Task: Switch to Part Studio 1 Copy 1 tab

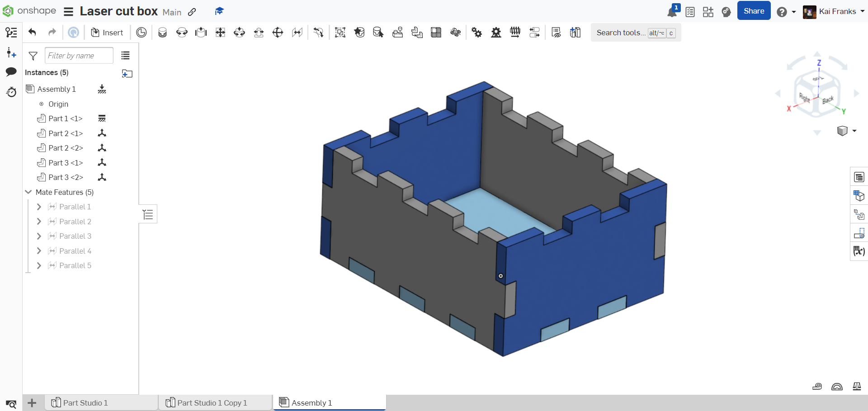Action: tap(215, 402)
